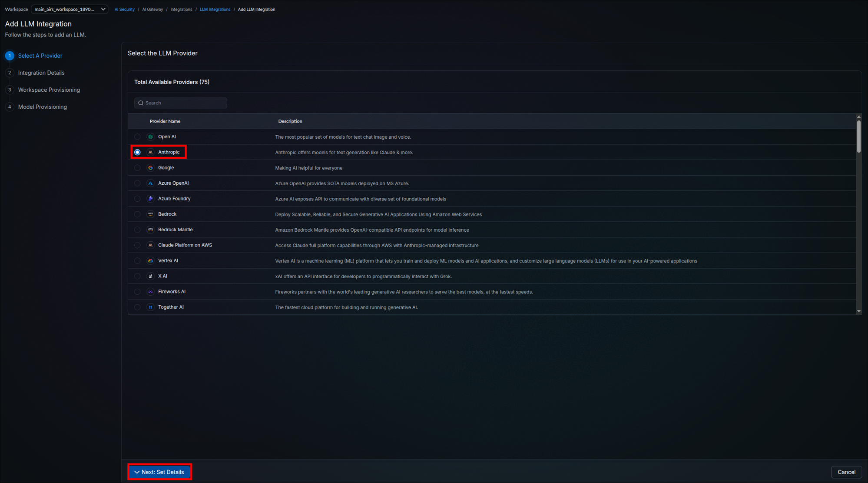Click the search magnifier icon

(141, 103)
